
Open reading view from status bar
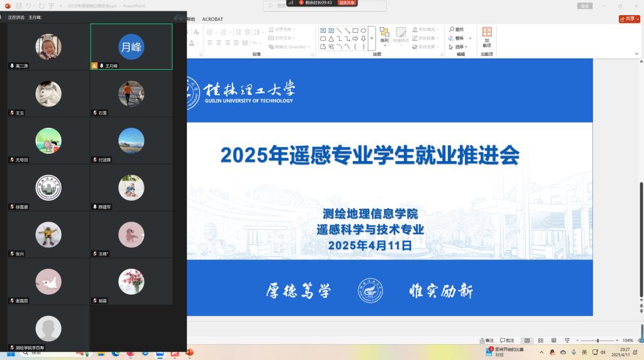(x=553, y=340)
